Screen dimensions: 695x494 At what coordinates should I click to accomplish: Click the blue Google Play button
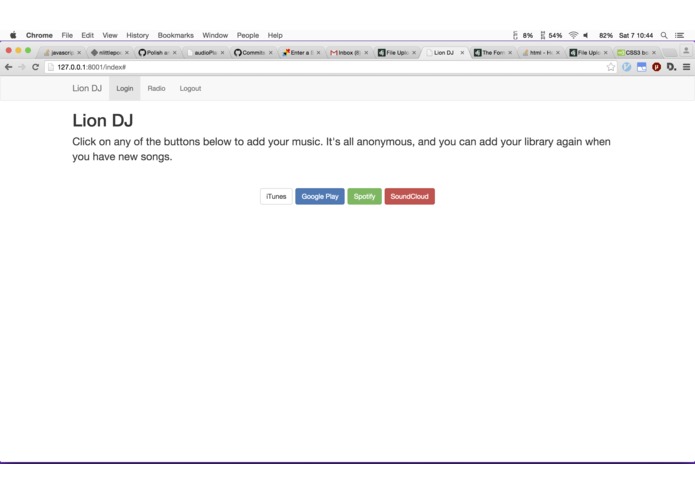tap(320, 196)
